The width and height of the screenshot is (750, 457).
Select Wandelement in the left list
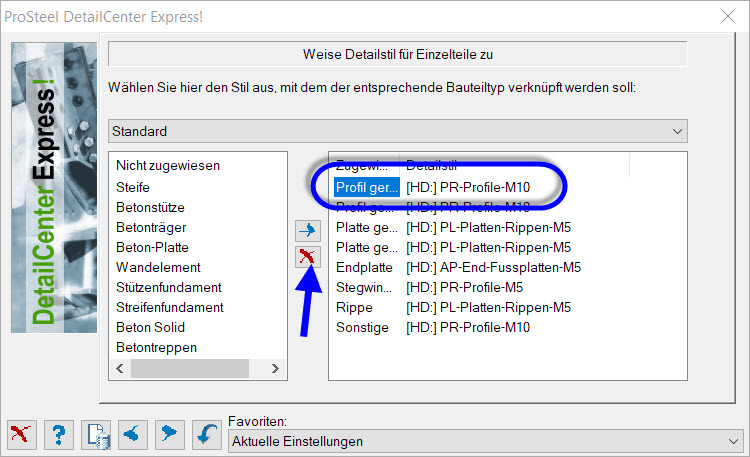tap(158, 268)
